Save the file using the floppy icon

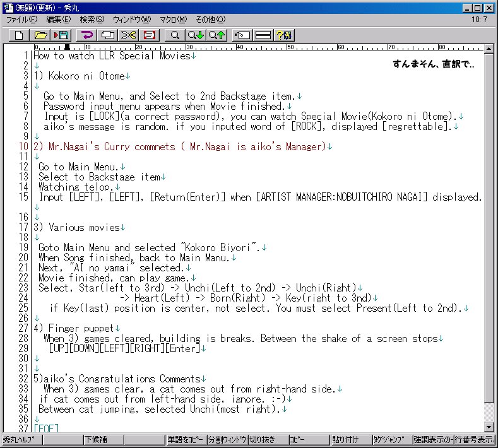(61, 35)
